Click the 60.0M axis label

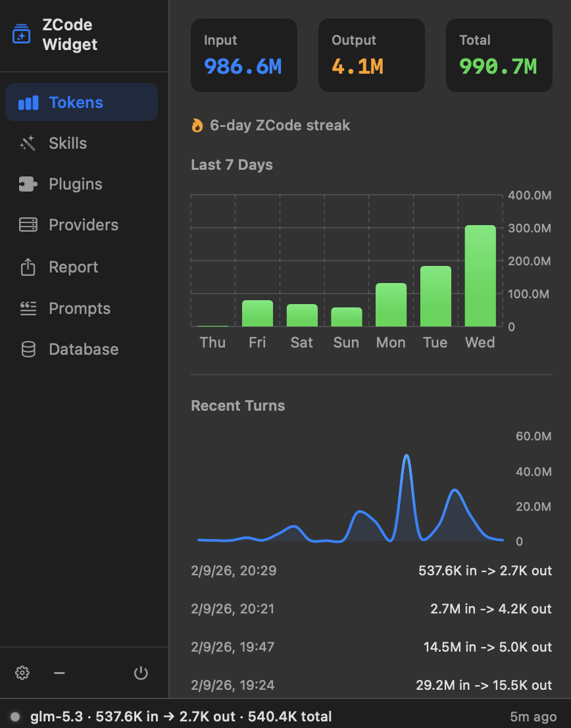(534, 436)
